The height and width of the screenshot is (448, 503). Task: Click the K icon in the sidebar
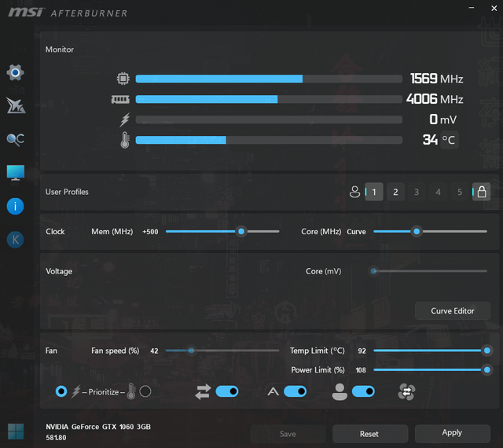point(15,239)
